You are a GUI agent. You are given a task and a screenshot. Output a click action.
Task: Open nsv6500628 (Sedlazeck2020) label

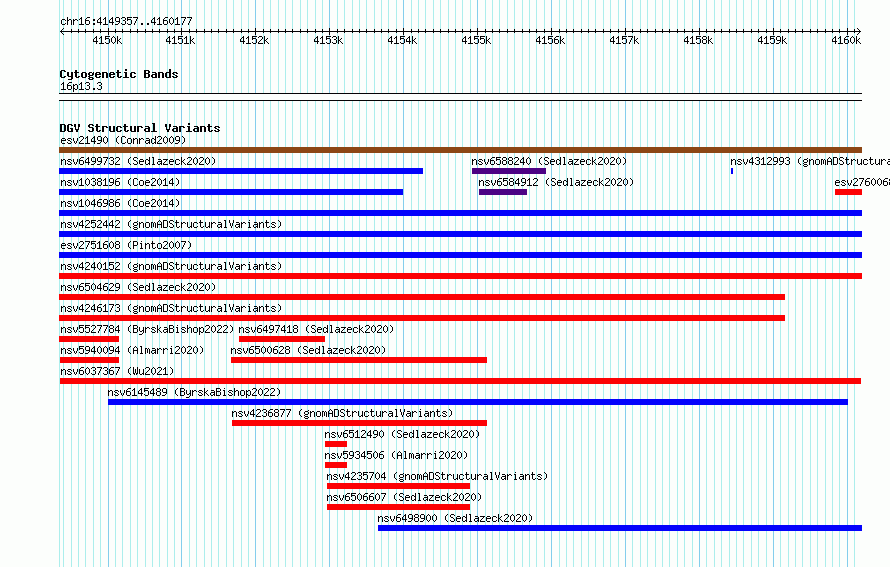[x=308, y=350]
